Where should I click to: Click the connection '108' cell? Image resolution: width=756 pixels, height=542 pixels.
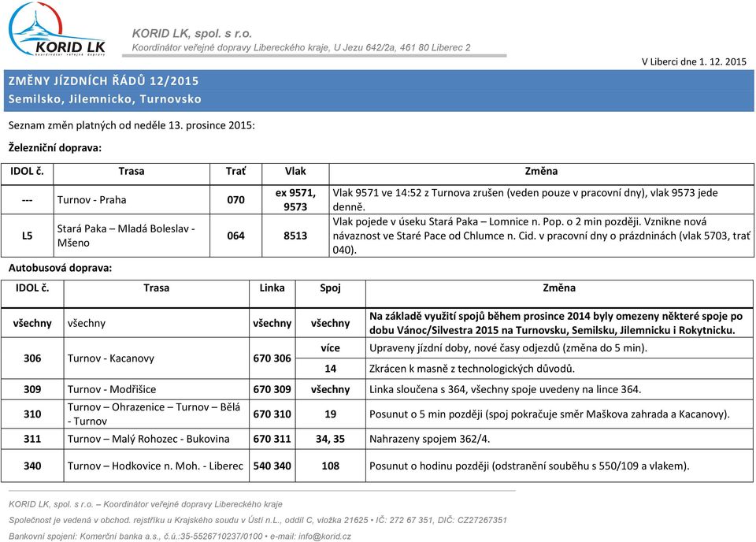(330, 466)
